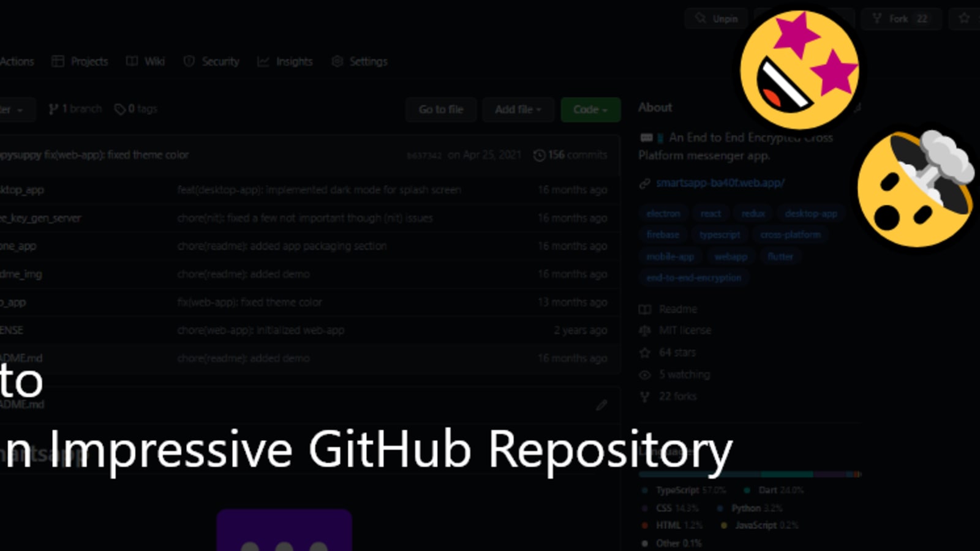The image size is (980, 551).
Task: Filter by JavaScript 0.2% language
Action: [759, 525]
